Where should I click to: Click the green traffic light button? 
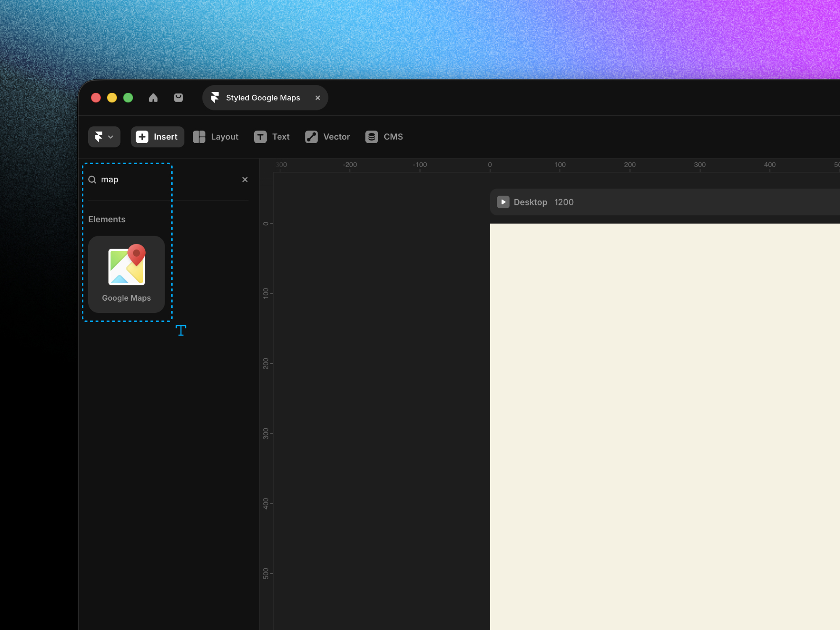point(129,97)
